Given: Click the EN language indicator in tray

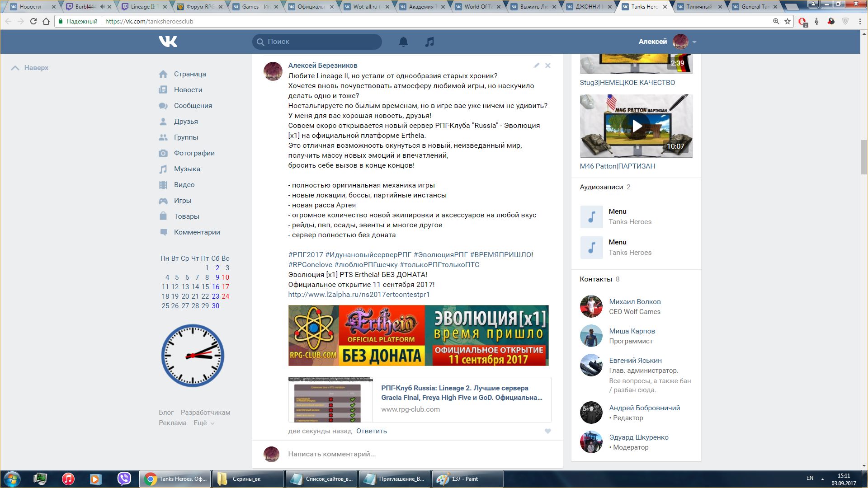Looking at the screenshot, I should click(810, 478).
